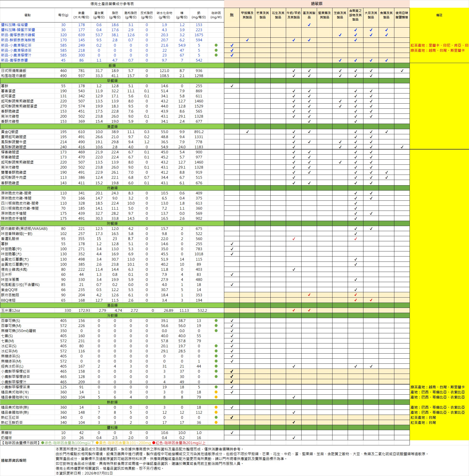Click the red milk checkmark for 玉米湯12oz

click(x=294, y=310)
